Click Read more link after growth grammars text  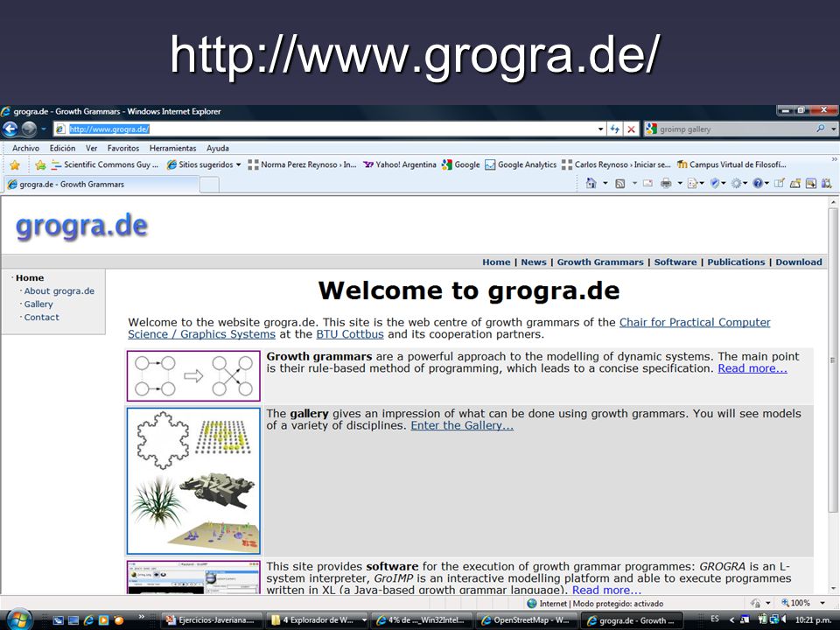click(x=752, y=368)
